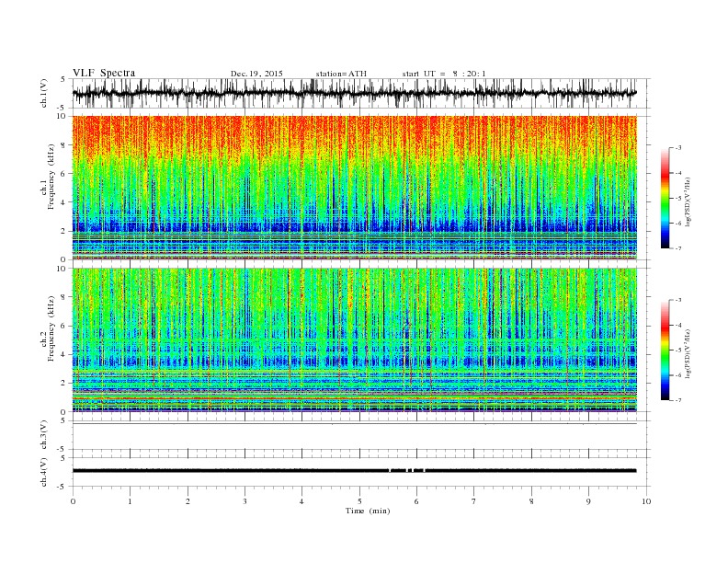Click time axis tick label "7"
This screenshot has width=728, height=563.
474,501
